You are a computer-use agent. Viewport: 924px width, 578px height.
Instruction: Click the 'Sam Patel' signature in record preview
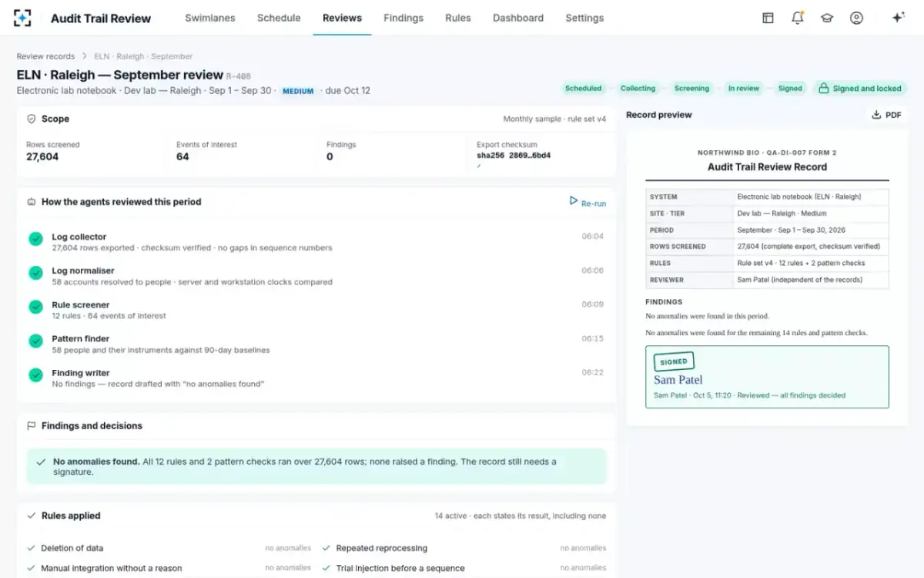coord(678,379)
